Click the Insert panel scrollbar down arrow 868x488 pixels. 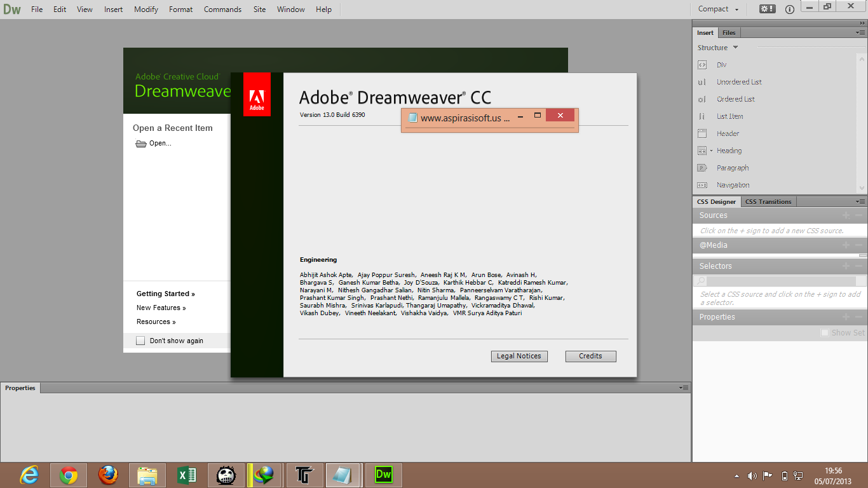862,188
